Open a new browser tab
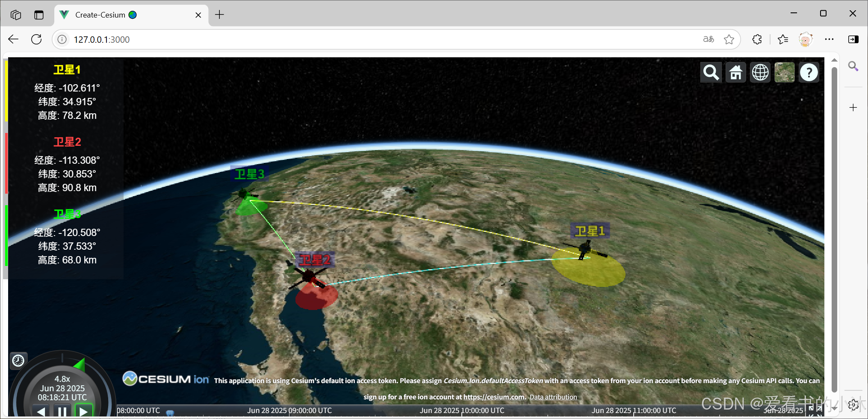This screenshot has width=868, height=419. [219, 15]
